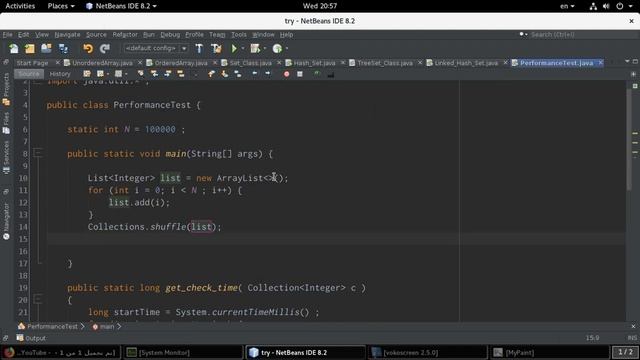The width and height of the screenshot is (640, 360).
Task: Click the Find Selection icon in editor toolbar
Action: (141, 74)
